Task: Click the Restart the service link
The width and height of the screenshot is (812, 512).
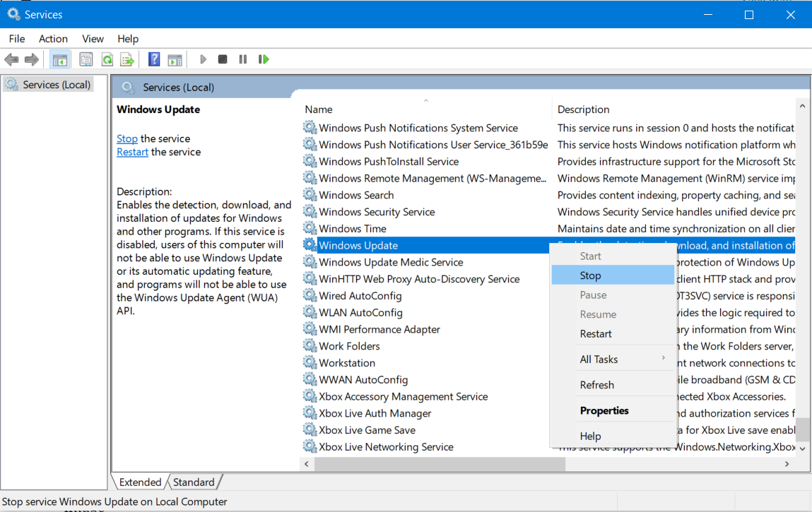Action: click(x=132, y=153)
